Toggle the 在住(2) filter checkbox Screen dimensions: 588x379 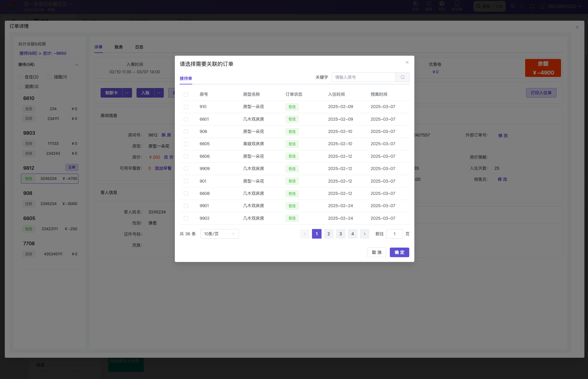click(x=20, y=77)
